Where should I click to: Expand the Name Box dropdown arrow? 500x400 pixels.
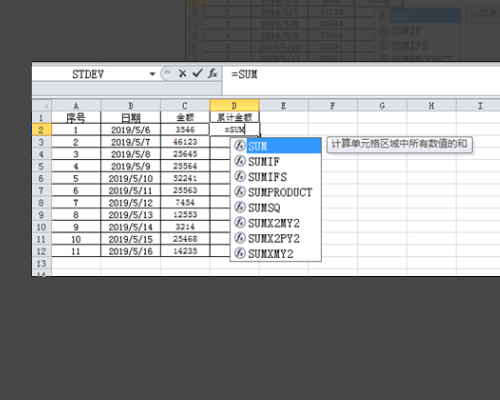pyautogui.click(x=152, y=74)
